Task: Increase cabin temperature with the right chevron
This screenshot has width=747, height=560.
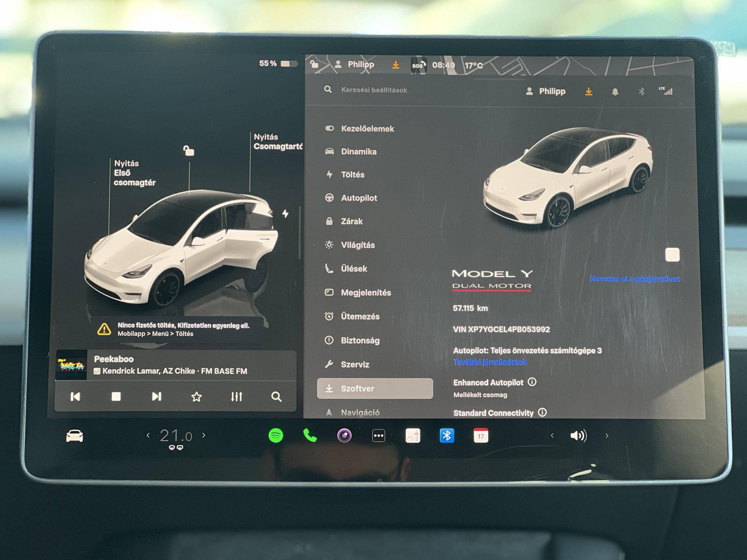Action: click(203, 435)
